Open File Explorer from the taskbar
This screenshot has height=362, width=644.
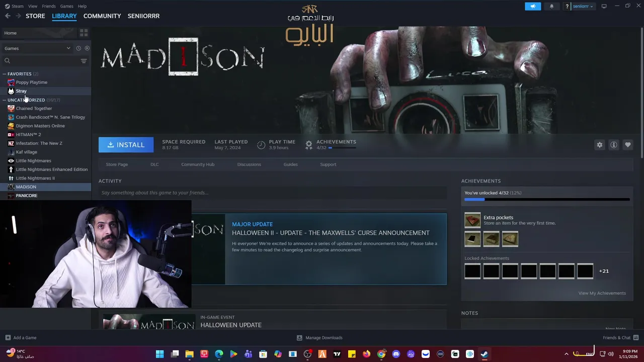189,354
